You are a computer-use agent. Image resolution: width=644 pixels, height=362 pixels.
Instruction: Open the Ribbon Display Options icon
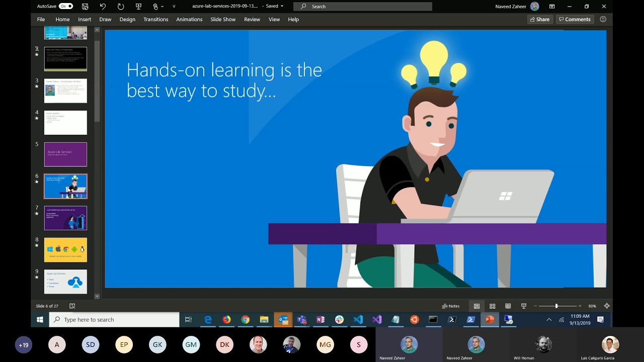pyautogui.click(x=552, y=6)
